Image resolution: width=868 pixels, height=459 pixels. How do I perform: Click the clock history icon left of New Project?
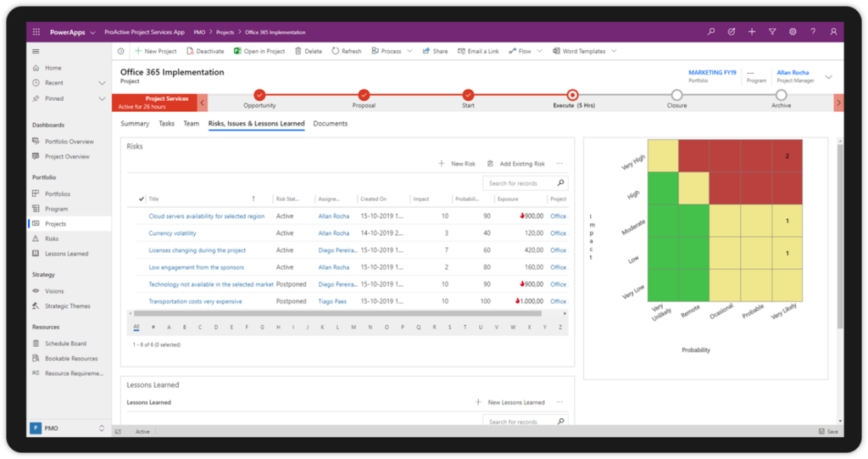pos(120,51)
